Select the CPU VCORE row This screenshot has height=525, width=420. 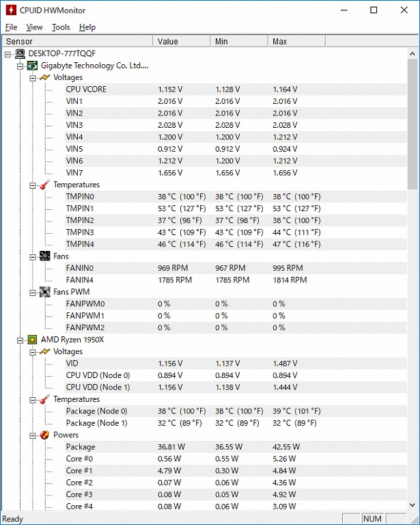236,90
